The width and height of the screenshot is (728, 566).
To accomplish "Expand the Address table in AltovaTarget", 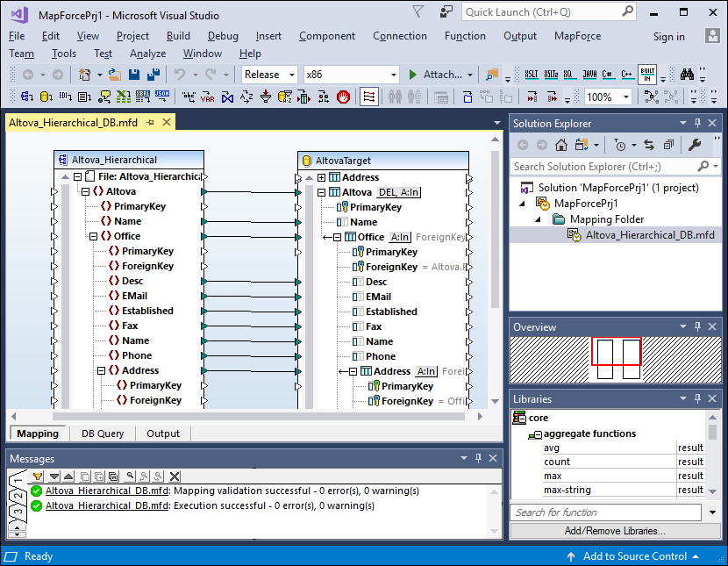I will click(321, 177).
